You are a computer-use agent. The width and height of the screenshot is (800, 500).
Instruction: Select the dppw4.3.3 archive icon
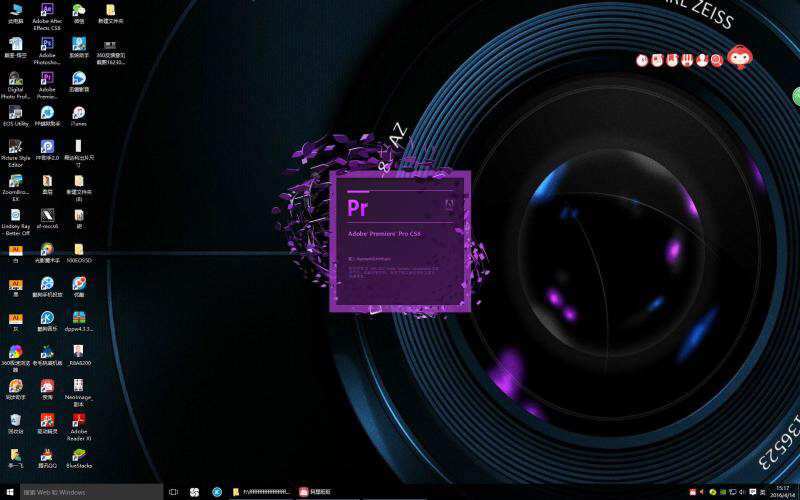coord(79,321)
